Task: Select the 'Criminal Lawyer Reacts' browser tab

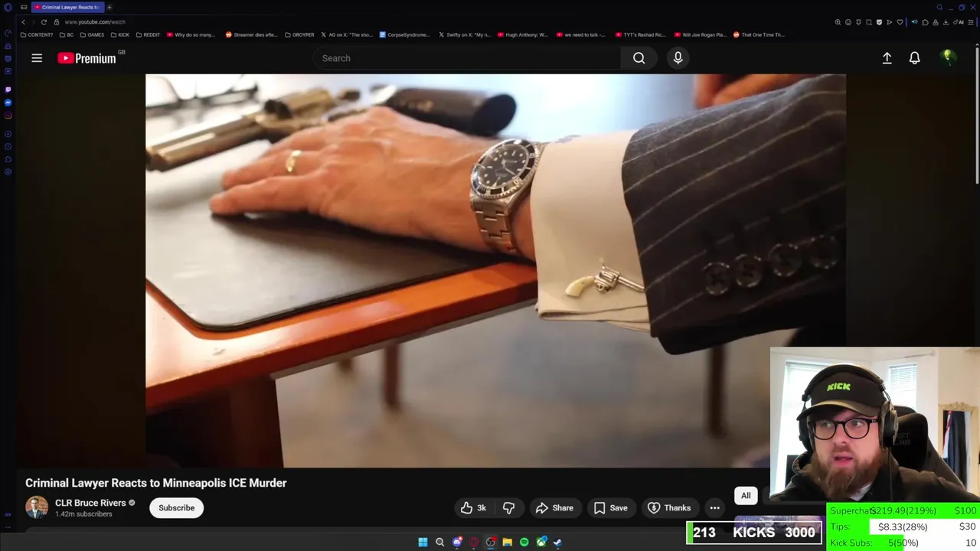Action: click(67, 7)
